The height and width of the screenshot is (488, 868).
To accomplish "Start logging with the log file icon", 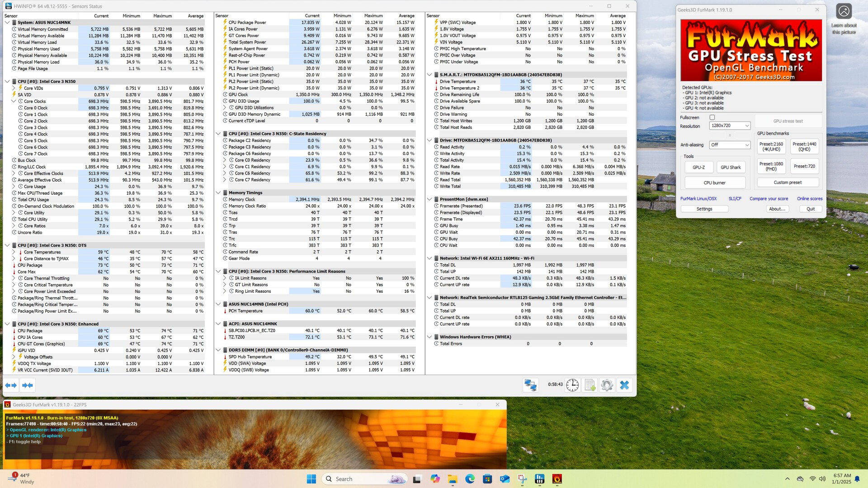I will click(590, 385).
